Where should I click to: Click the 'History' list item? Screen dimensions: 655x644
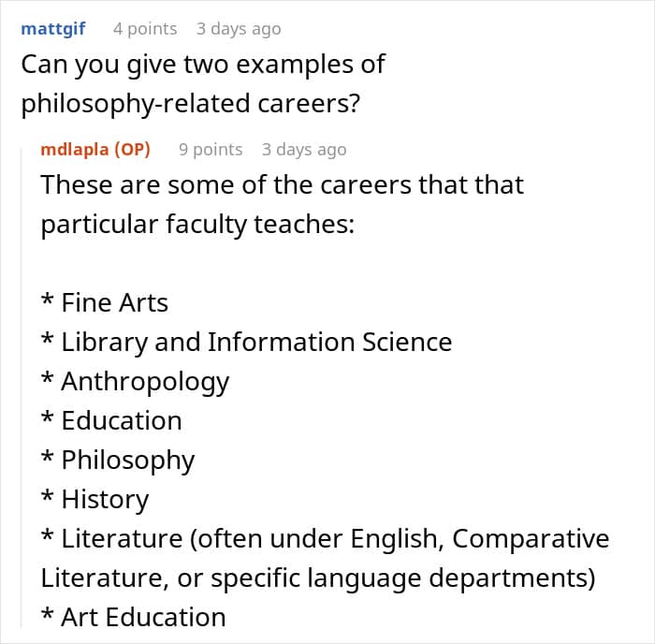click(x=95, y=500)
